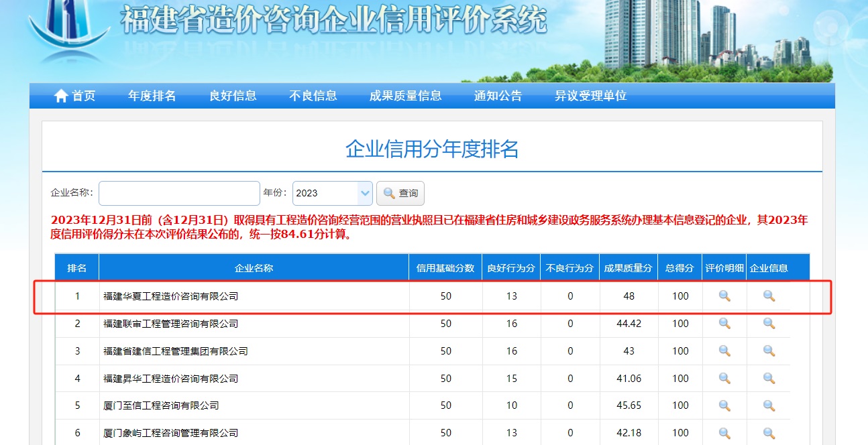Expand the 年份 year dropdown

365,193
